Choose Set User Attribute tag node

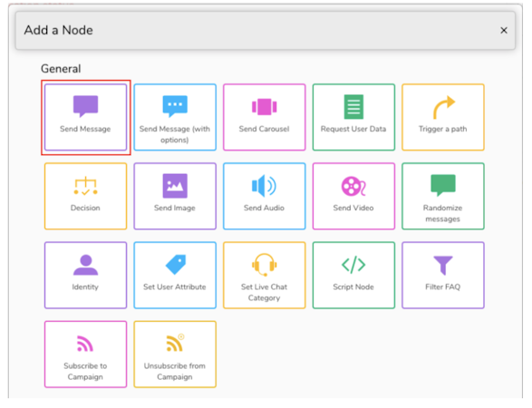[x=175, y=276]
